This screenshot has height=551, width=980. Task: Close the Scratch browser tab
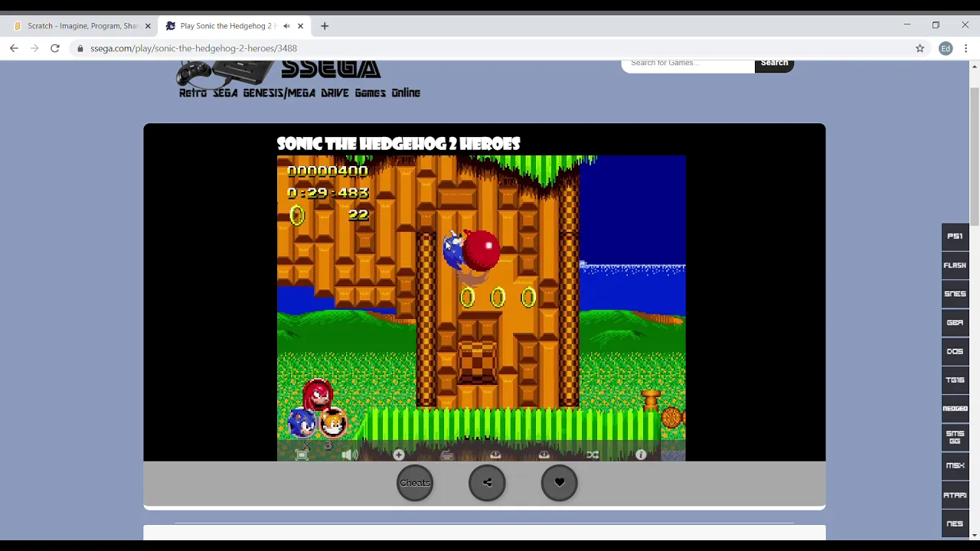coord(148,26)
